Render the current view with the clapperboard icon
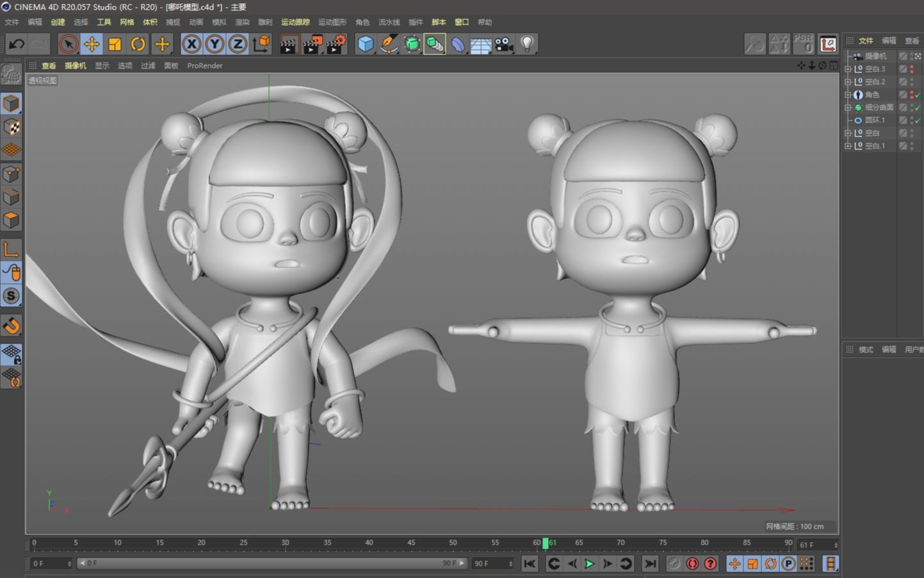The image size is (924, 578). pyautogui.click(x=289, y=44)
